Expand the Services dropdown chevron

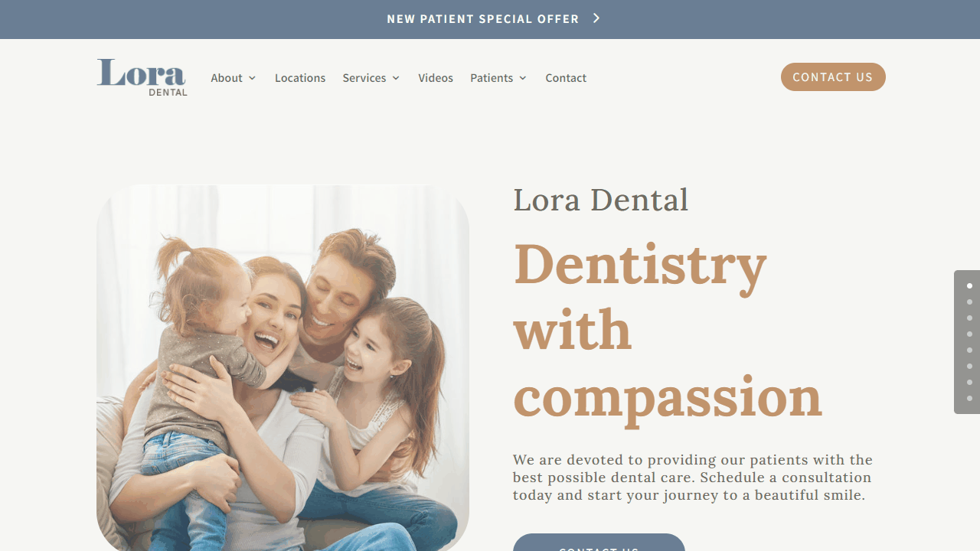point(396,78)
